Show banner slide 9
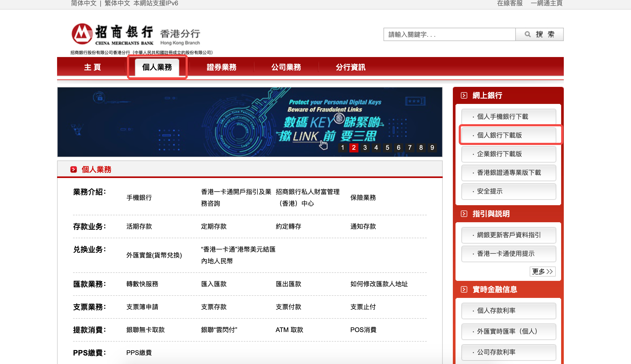Screen dimensions: 631x364 tap(432, 148)
